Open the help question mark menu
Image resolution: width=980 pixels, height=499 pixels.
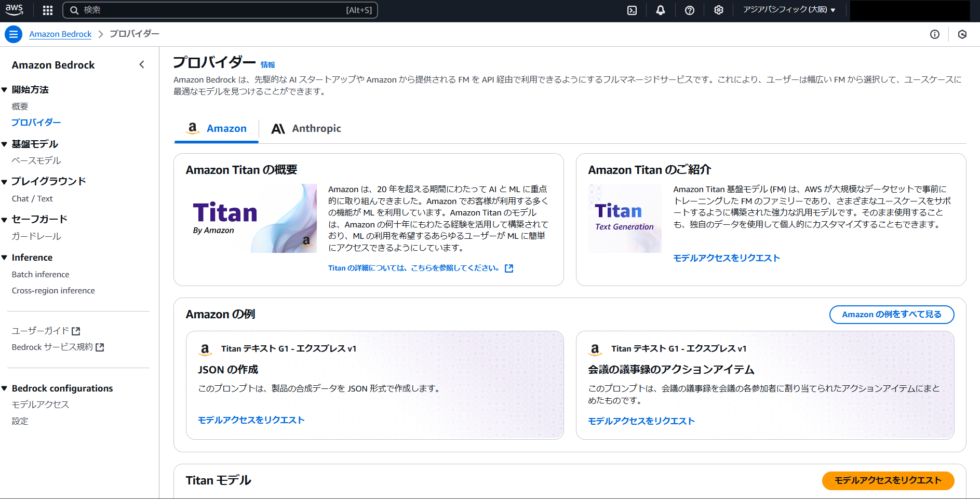[x=690, y=10]
